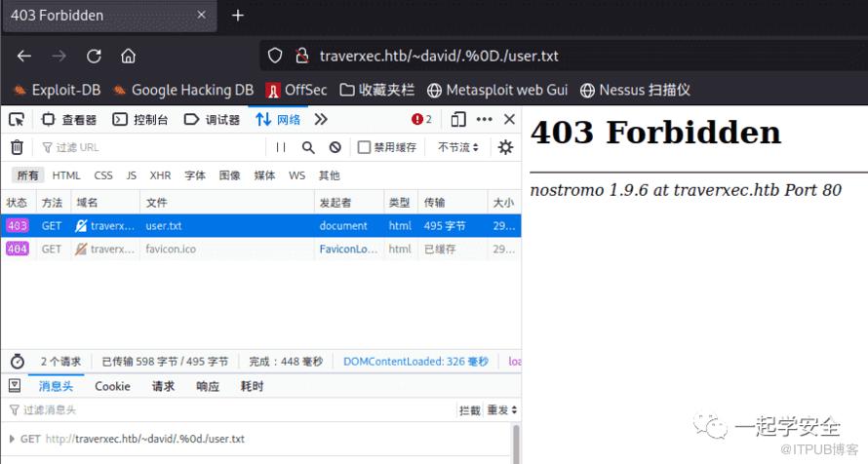Select the 所有 filter
868x464 pixels.
pyautogui.click(x=27, y=175)
